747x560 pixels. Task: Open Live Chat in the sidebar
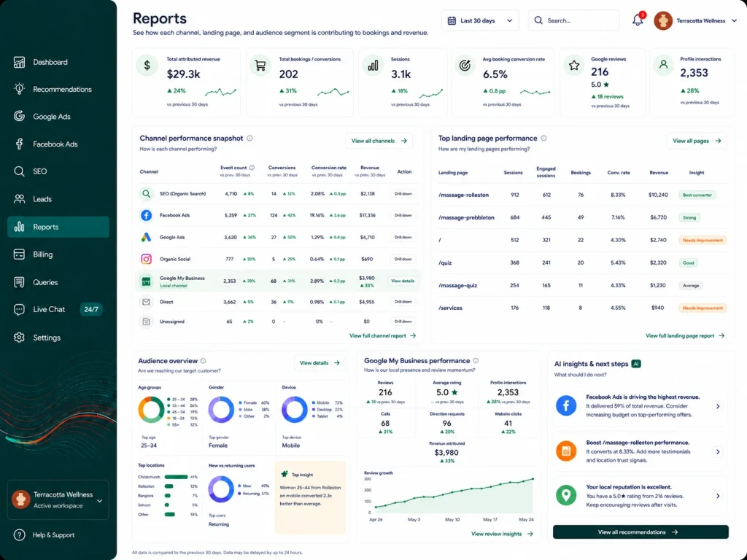tap(58, 309)
